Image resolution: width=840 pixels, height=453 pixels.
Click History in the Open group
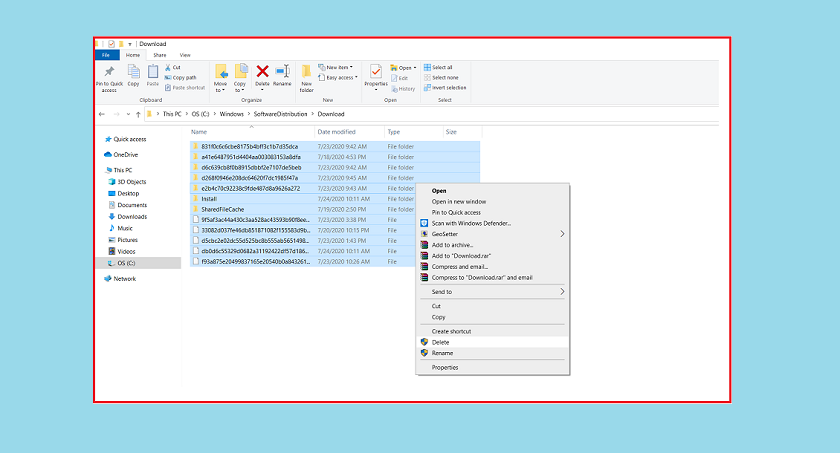click(x=403, y=89)
